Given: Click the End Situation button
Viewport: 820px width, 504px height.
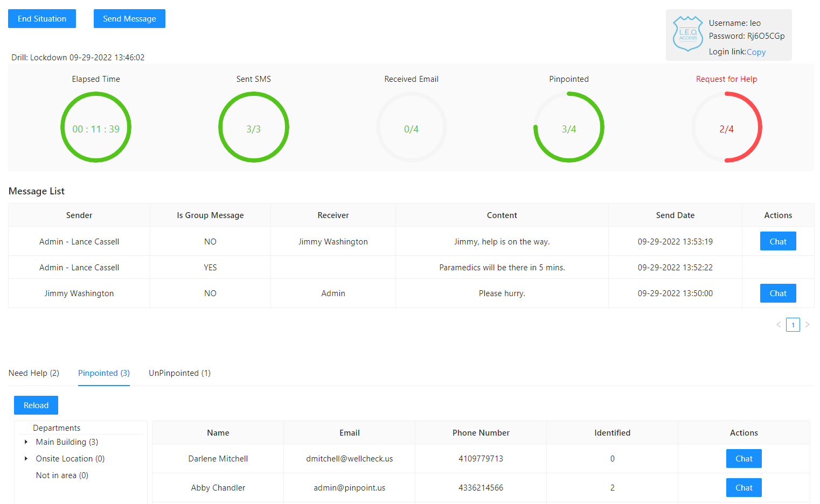Looking at the screenshot, I should click(x=41, y=18).
